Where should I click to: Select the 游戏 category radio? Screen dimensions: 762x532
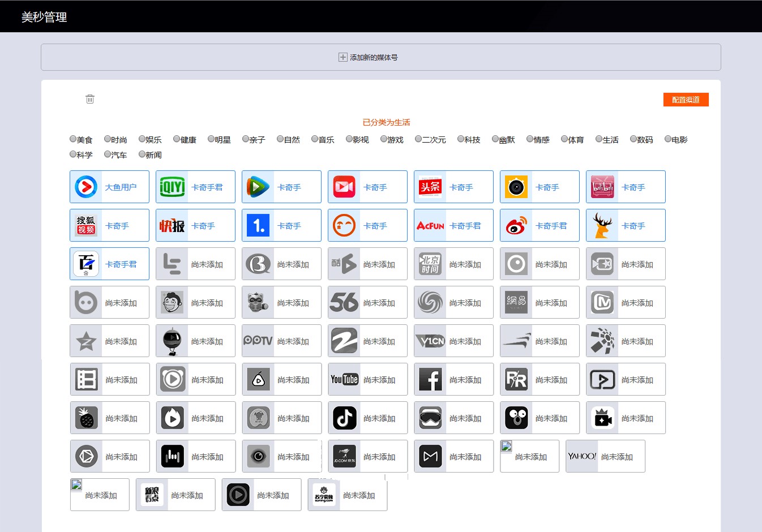(x=384, y=139)
